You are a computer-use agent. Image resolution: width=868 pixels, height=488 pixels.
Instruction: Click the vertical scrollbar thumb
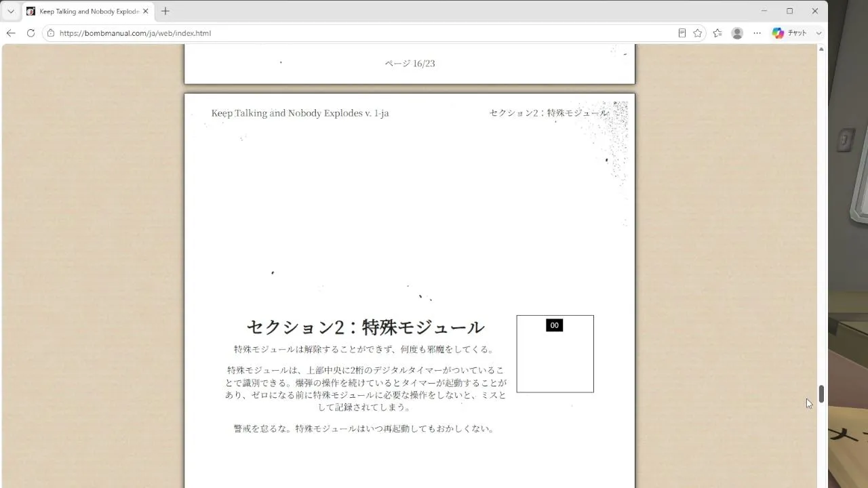[x=821, y=394]
